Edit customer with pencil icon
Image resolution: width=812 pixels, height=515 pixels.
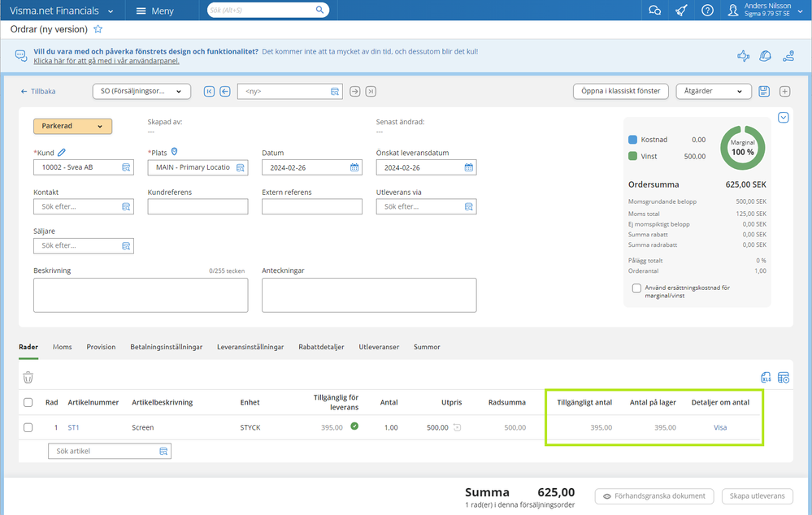coord(62,152)
